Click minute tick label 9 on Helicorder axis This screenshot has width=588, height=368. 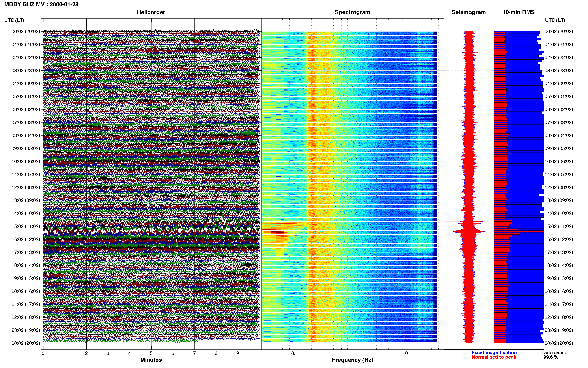238,353
